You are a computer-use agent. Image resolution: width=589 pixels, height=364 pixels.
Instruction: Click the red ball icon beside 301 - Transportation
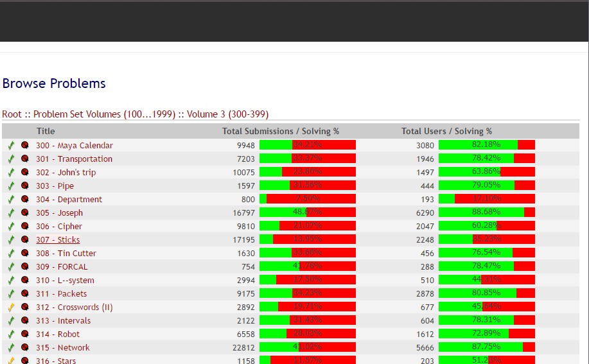(25, 159)
